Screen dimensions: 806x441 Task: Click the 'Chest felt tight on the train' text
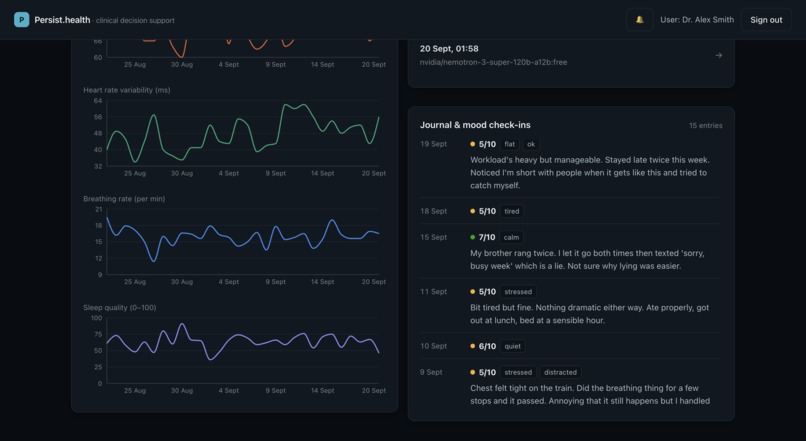[590, 394]
